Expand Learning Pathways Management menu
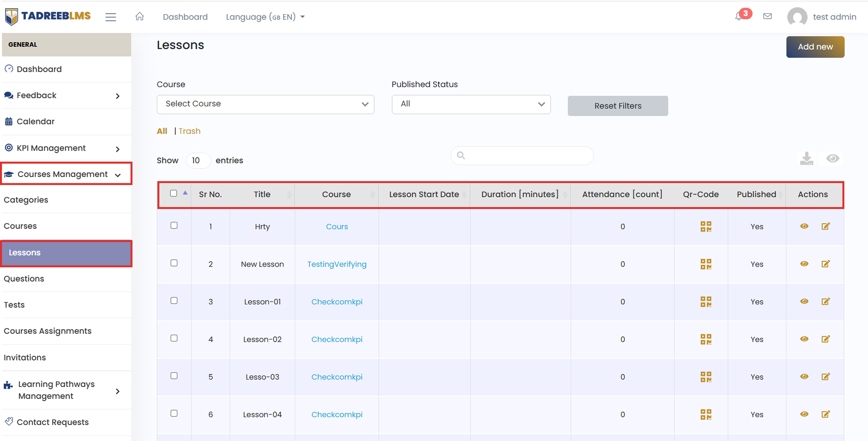This screenshot has width=868, height=441. (x=66, y=390)
